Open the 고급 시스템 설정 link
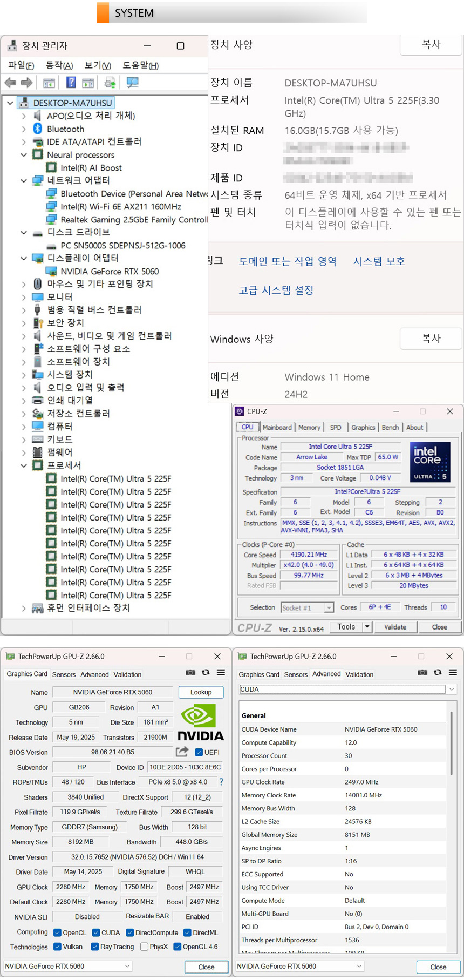 (x=276, y=290)
